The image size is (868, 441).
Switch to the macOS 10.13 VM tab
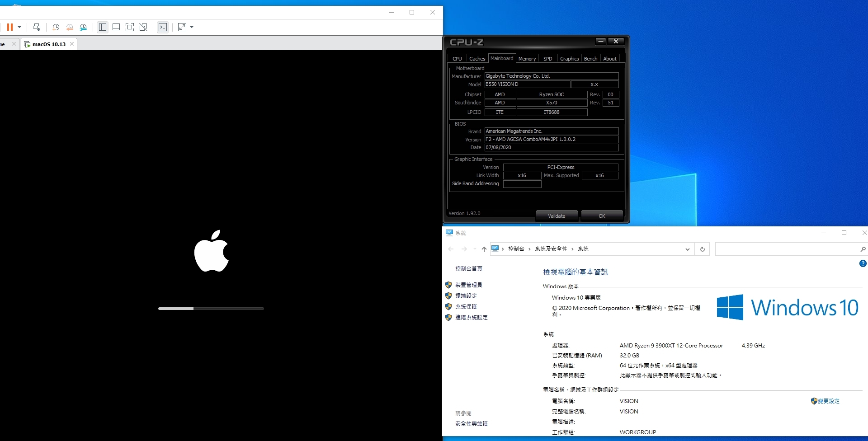(49, 44)
